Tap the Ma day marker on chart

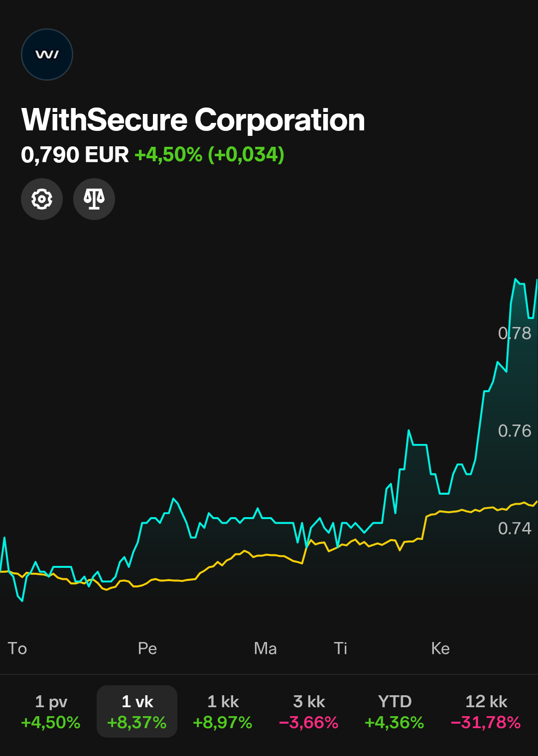(265, 648)
